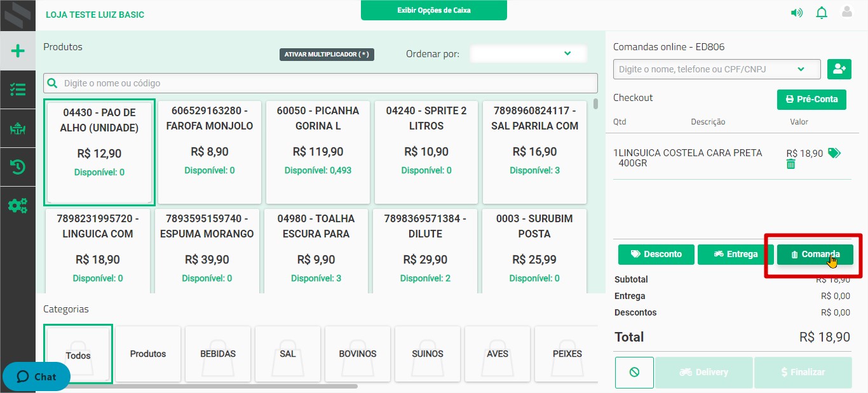Delete LINGUICA COSTELA item with trash icon
Image resolution: width=868 pixels, height=393 pixels.
pyautogui.click(x=790, y=163)
